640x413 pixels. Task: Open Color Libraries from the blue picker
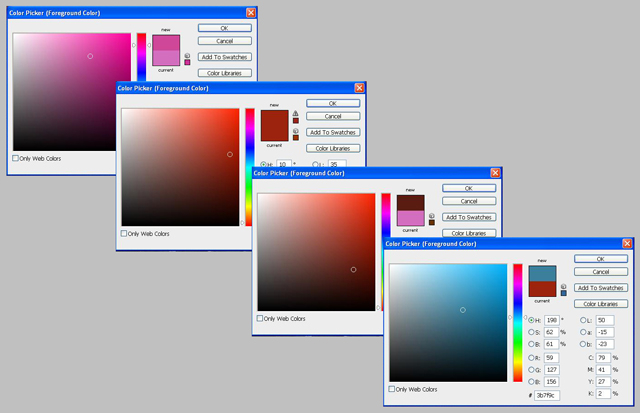pyautogui.click(x=601, y=304)
